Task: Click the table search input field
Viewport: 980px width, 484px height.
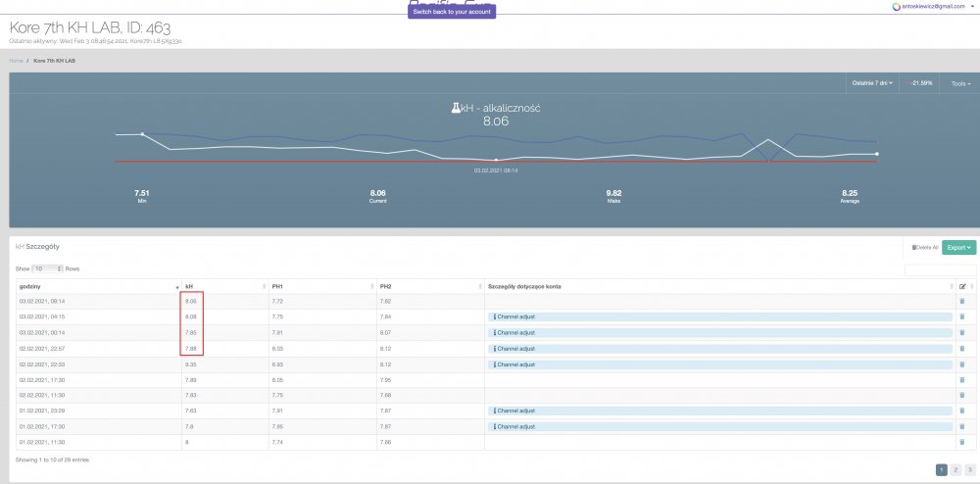Action: [940, 269]
